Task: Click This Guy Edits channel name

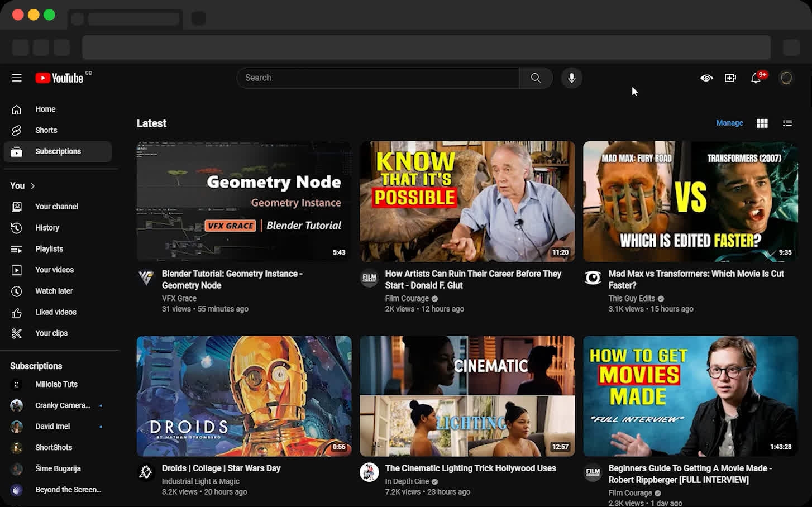Action: [632, 299]
